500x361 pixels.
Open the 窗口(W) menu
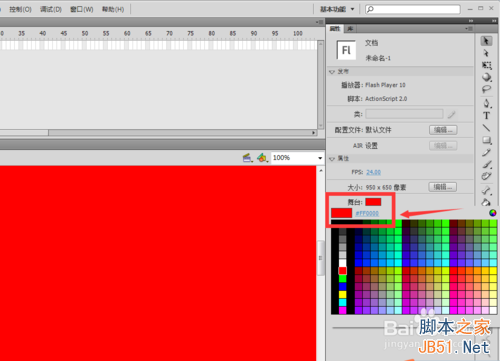[x=82, y=9]
